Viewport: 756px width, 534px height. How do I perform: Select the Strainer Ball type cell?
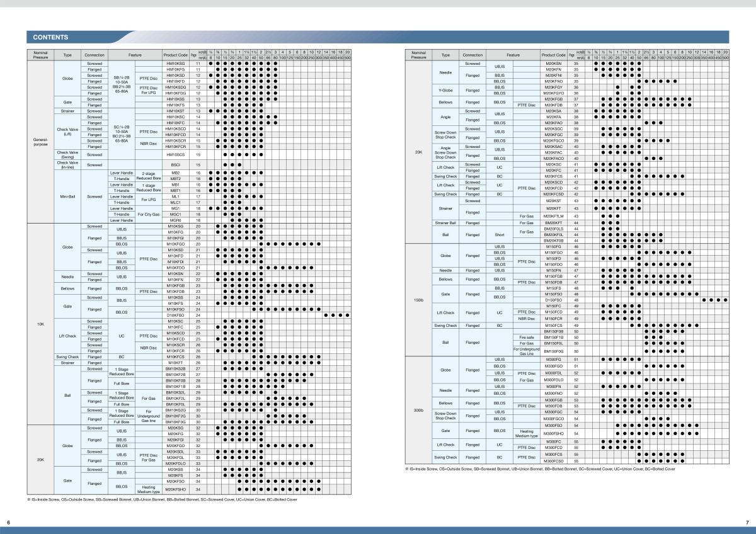(x=445, y=222)
